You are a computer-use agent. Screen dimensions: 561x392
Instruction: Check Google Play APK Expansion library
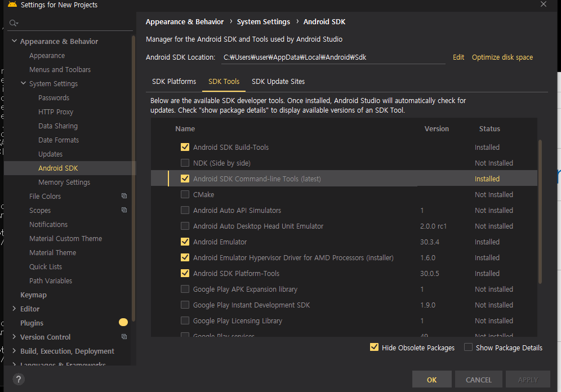(x=185, y=288)
